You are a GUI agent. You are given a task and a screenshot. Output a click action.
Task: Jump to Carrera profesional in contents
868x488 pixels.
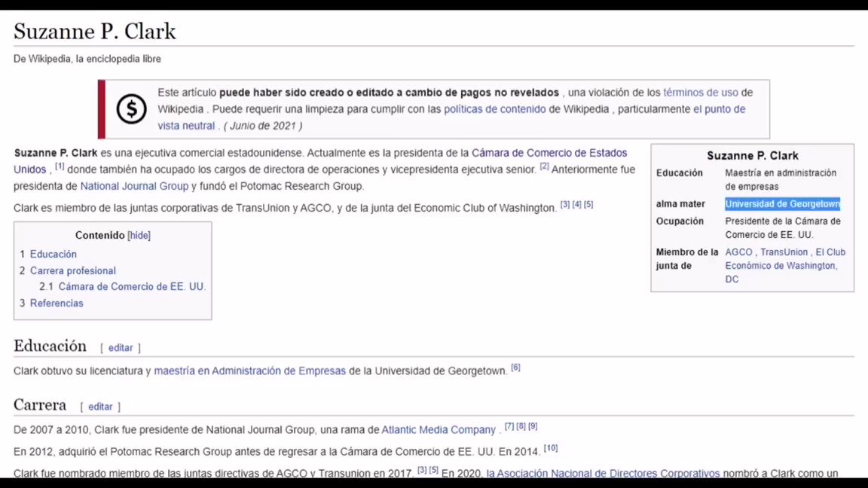tap(72, 270)
